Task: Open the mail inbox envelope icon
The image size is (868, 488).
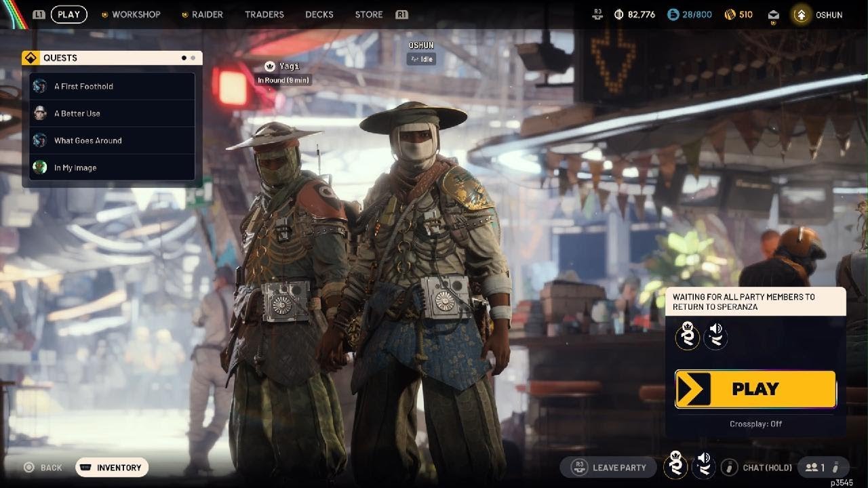Action: click(773, 15)
